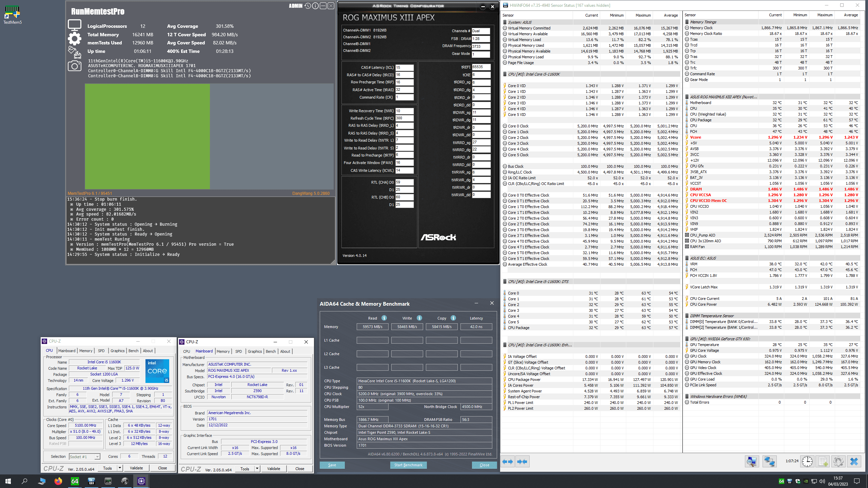The image size is (868, 488).
Task: Click Start Benchmark in AIDA64
Action: pyautogui.click(x=408, y=465)
